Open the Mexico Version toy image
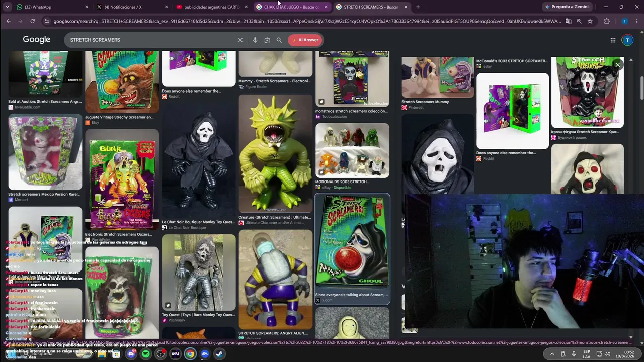 (x=45, y=152)
